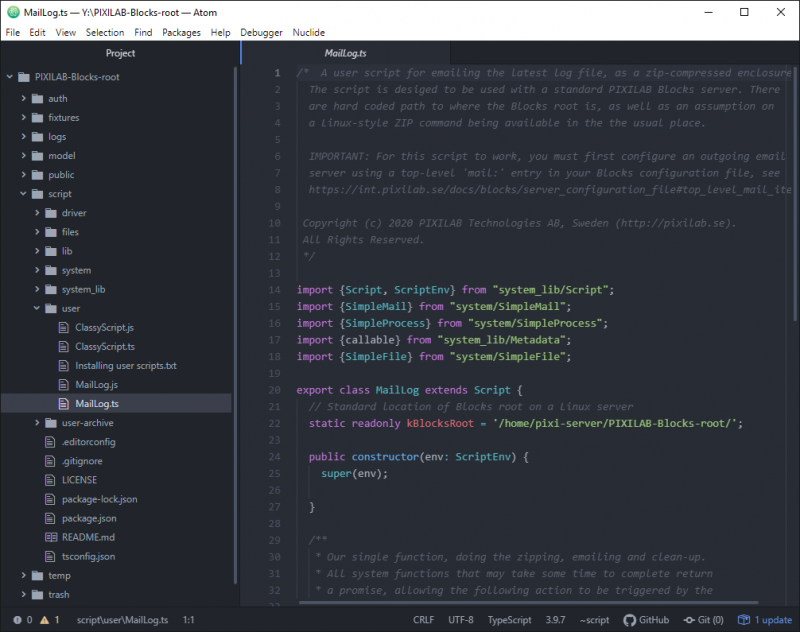The image size is (800, 632).
Task: Click the MailLog.ts file icon in tree
Action: point(63,403)
